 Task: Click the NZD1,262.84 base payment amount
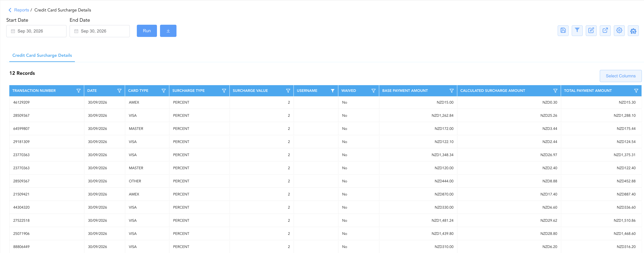[x=442, y=116]
